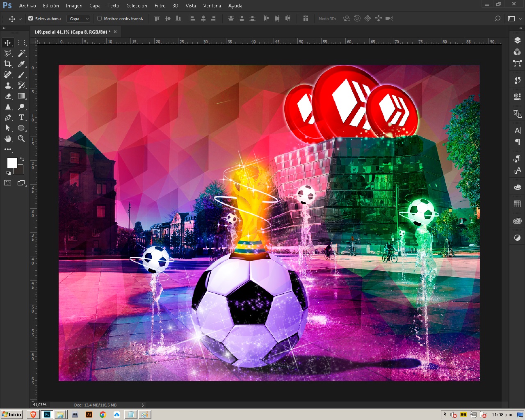Select the Horizontal Type tool
This screenshot has height=420, width=525.
coord(21,117)
